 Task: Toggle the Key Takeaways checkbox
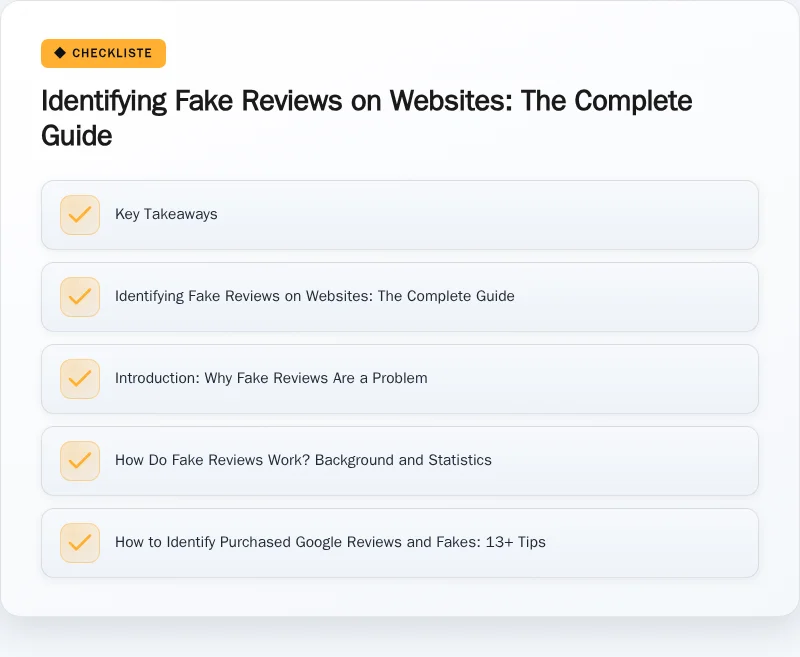(x=80, y=215)
